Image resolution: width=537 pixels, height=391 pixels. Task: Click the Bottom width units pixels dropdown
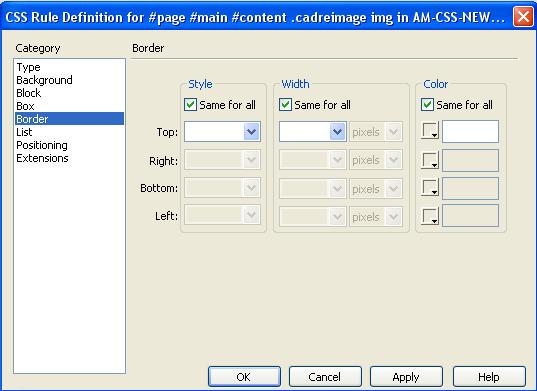point(376,188)
